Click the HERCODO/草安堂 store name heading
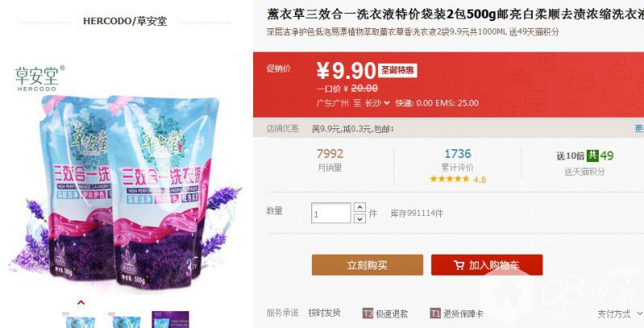The width and height of the screenshot is (644, 328). click(125, 21)
